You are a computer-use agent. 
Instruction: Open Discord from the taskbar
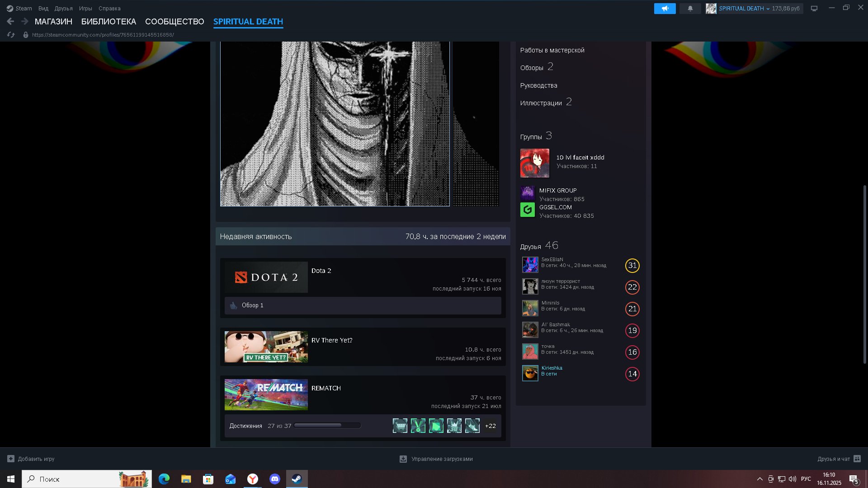point(274,479)
